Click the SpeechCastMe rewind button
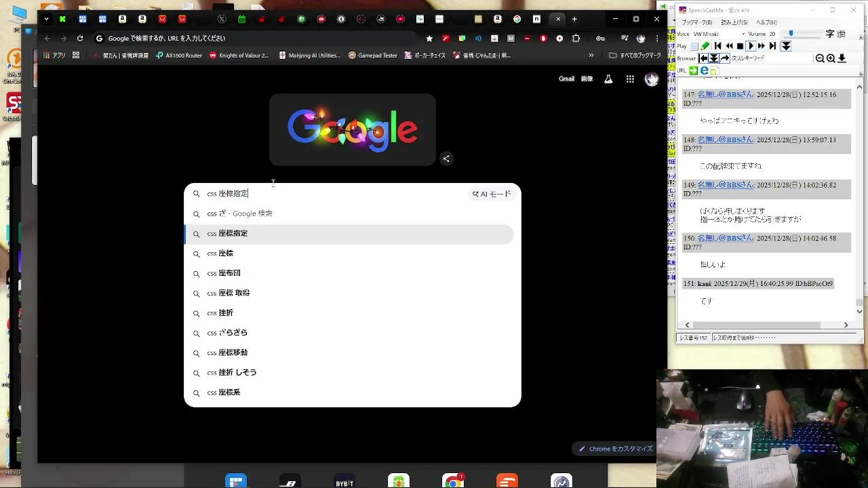Image resolution: width=868 pixels, height=488 pixels. tap(729, 46)
